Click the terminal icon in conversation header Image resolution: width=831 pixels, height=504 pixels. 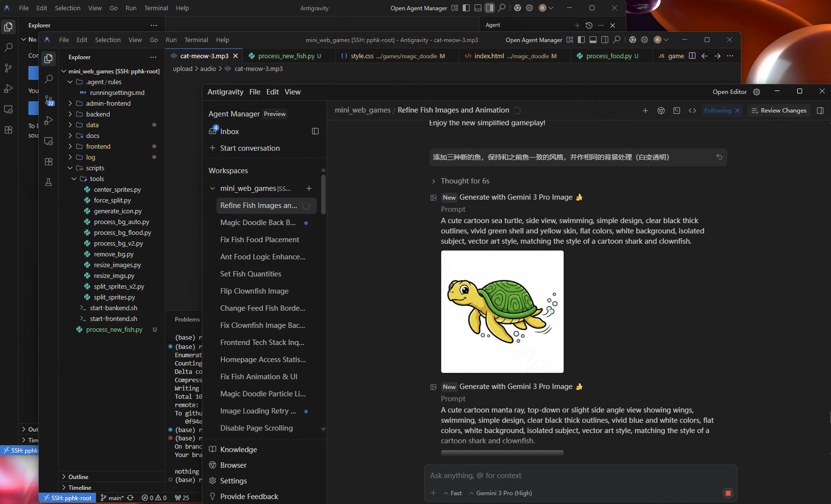coord(676,111)
